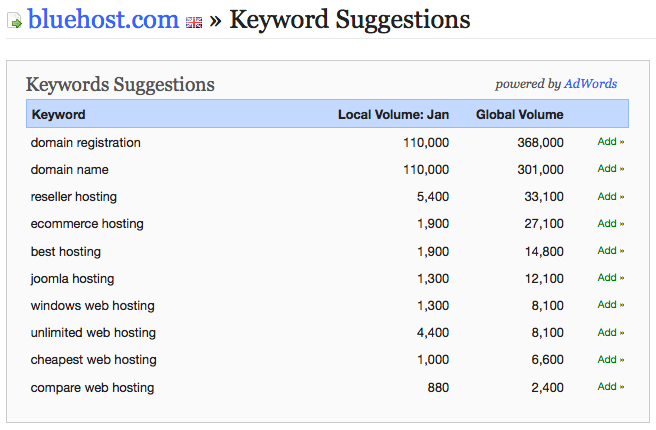Add the 'compare web hosting' keyword

coord(611,386)
